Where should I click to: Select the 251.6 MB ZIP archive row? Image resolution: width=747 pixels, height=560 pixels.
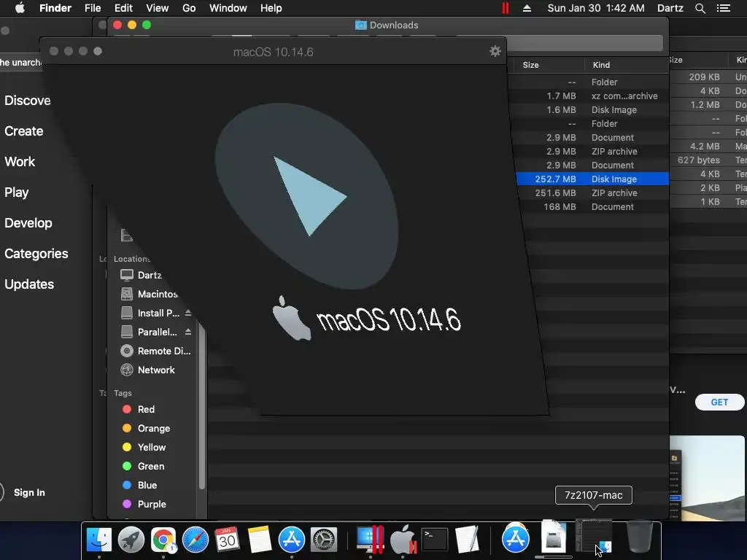(x=592, y=192)
